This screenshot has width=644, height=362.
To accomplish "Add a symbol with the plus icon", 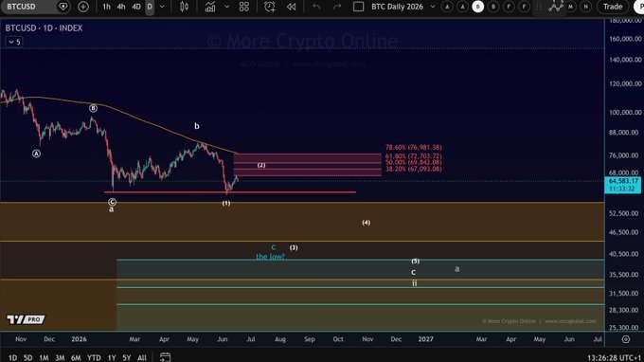I will pyautogui.click(x=83, y=7).
